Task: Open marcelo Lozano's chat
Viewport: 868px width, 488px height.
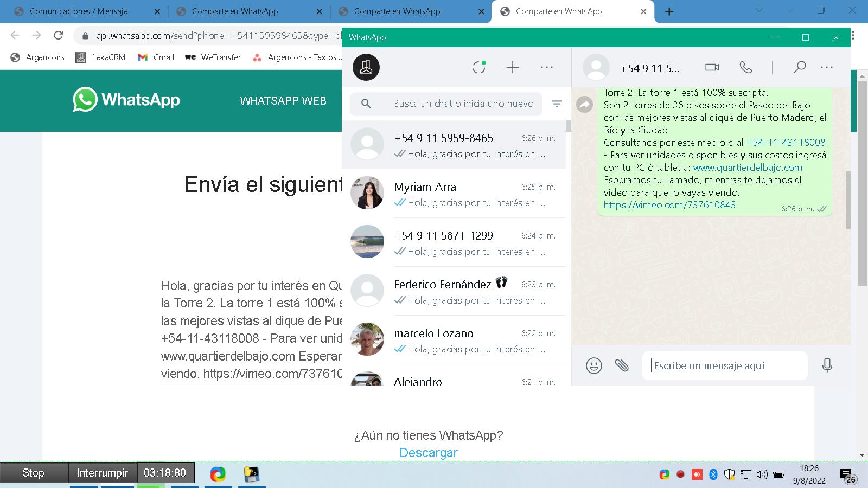Action: (x=454, y=340)
